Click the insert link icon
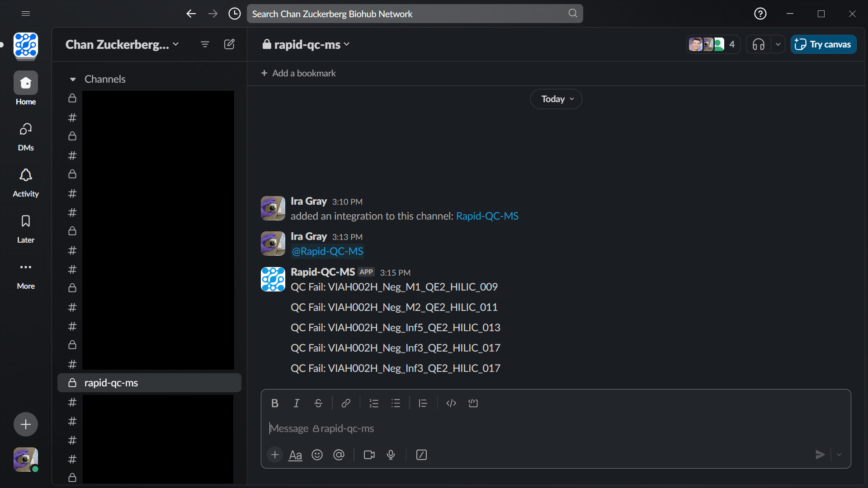Image resolution: width=868 pixels, height=488 pixels. 346,403
